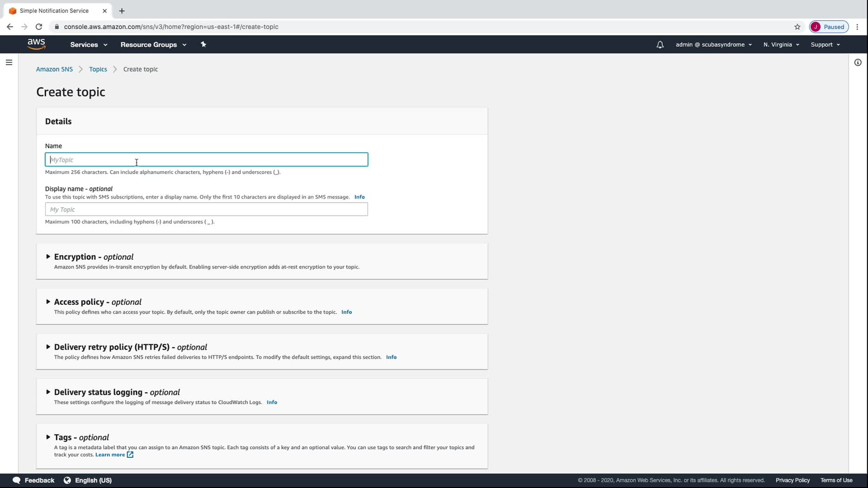This screenshot has height=488, width=868.
Task: Open the admin @ scubasyndrome account menu
Action: pos(714,45)
